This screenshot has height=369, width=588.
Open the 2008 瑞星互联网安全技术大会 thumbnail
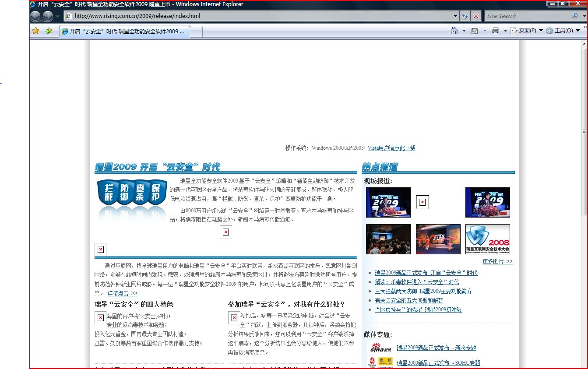tap(487, 239)
